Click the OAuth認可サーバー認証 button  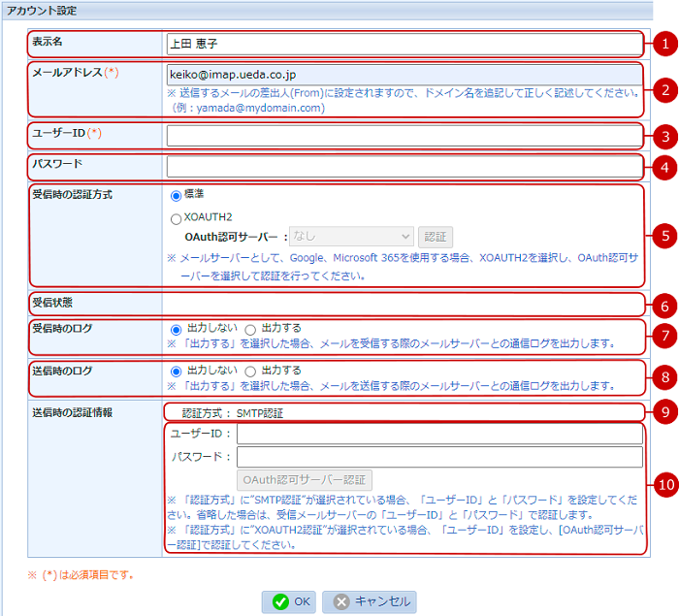pos(305,480)
